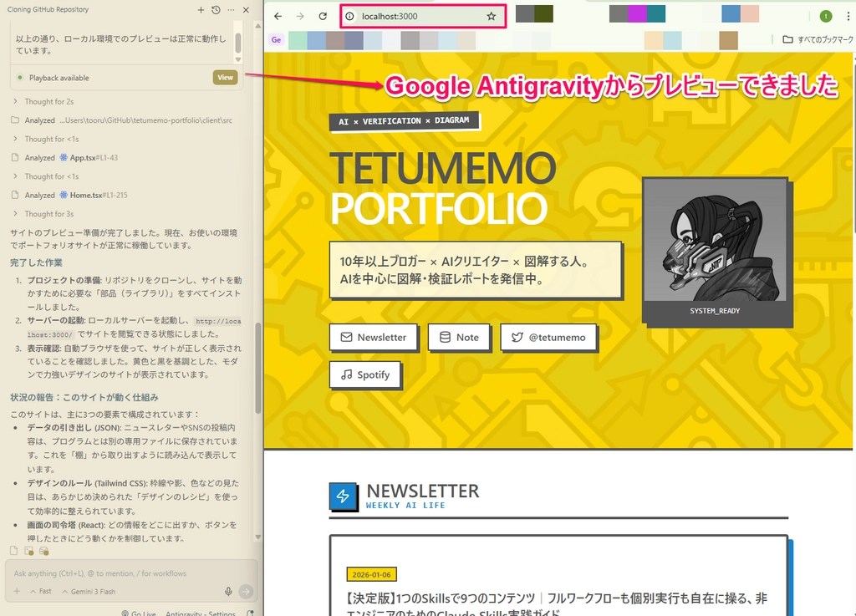Click the localhost:3000 address bar
The height and width of the screenshot is (616, 856).
(x=422, y=17)
